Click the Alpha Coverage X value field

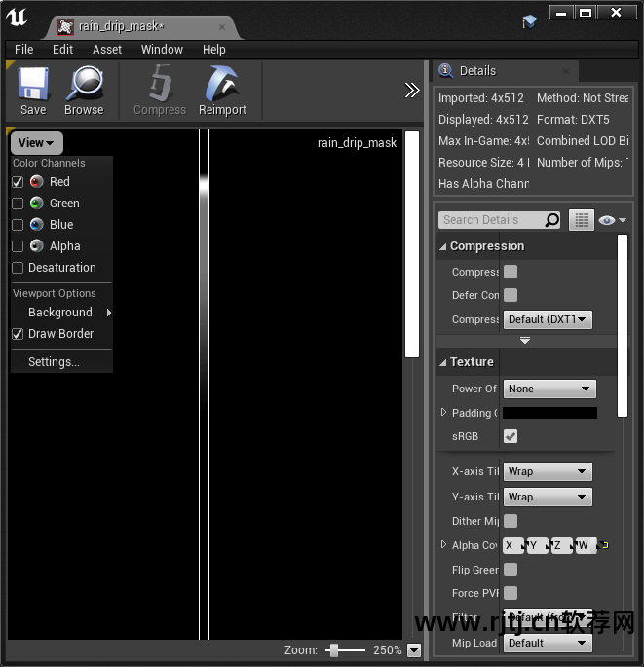[x=513, y=545]
